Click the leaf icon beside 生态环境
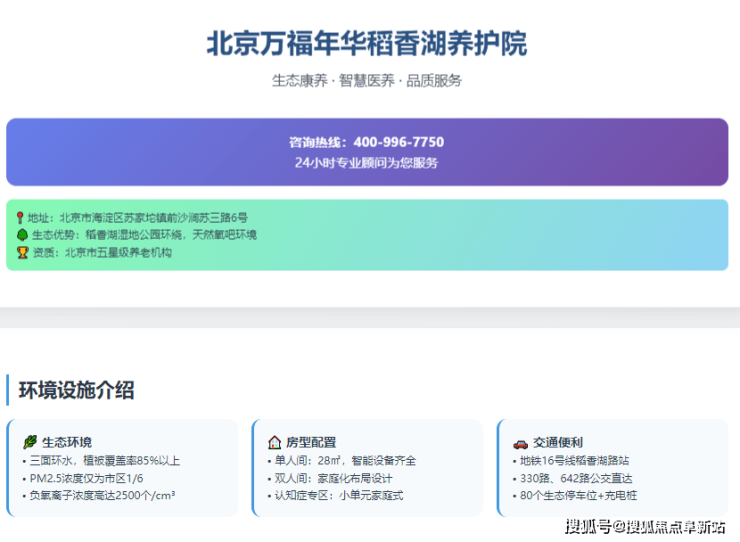The width and height of the screenshot is (740, 542). point(30,442)
